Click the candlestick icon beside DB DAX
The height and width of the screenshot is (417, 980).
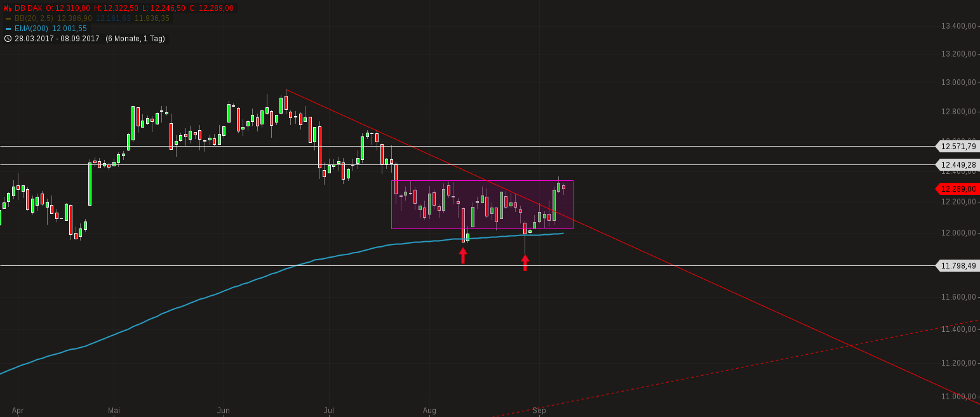point(8,8)
